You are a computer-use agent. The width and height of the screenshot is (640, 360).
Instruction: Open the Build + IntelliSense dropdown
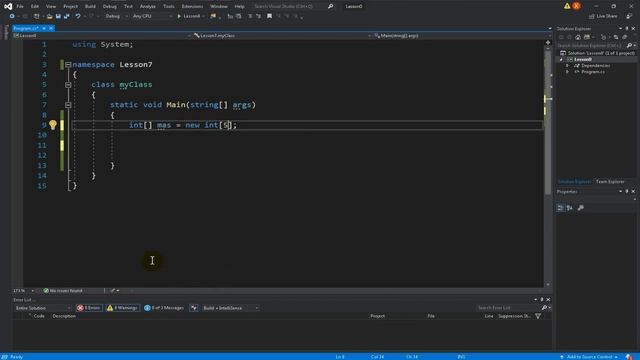(230, 308)
